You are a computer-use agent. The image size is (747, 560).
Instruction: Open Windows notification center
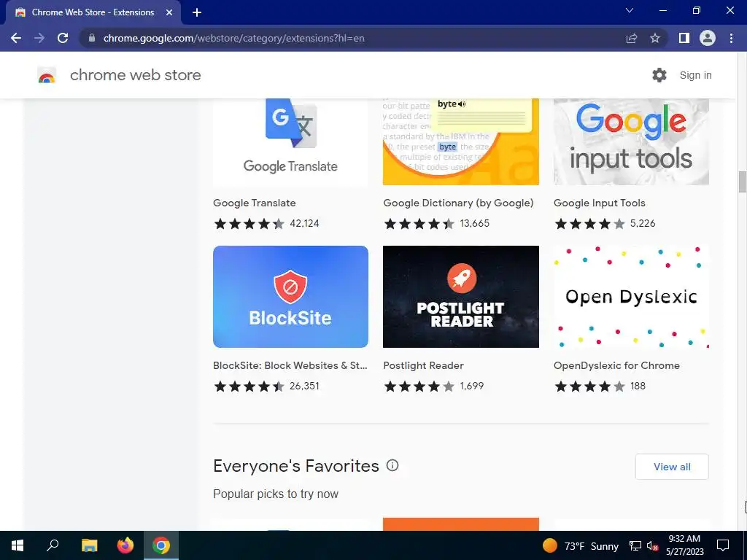[x=723, y=545]
